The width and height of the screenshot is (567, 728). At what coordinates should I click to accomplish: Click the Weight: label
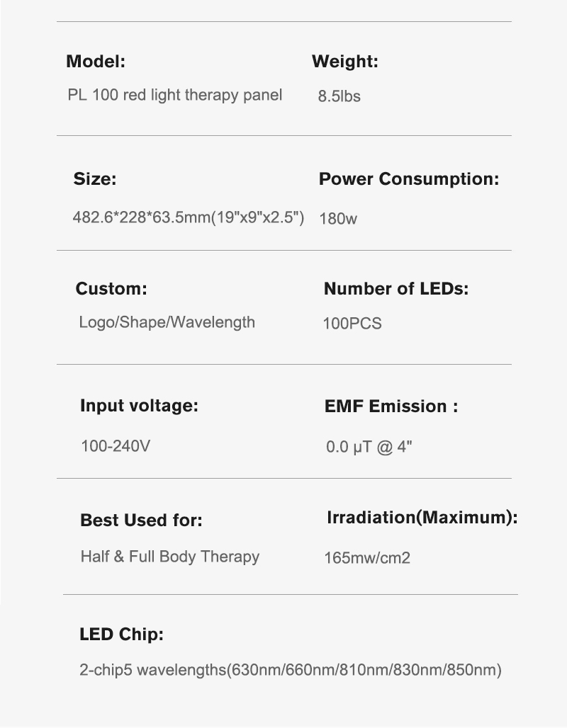click(345, 62)
